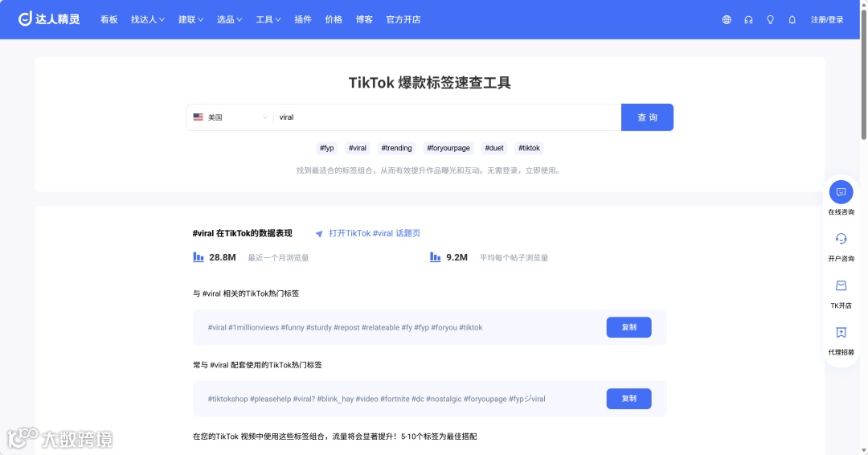Open 在线咨询 chat icon
Image resolution: width=868 pixels, height=455 pixels.
pos(841,192)
